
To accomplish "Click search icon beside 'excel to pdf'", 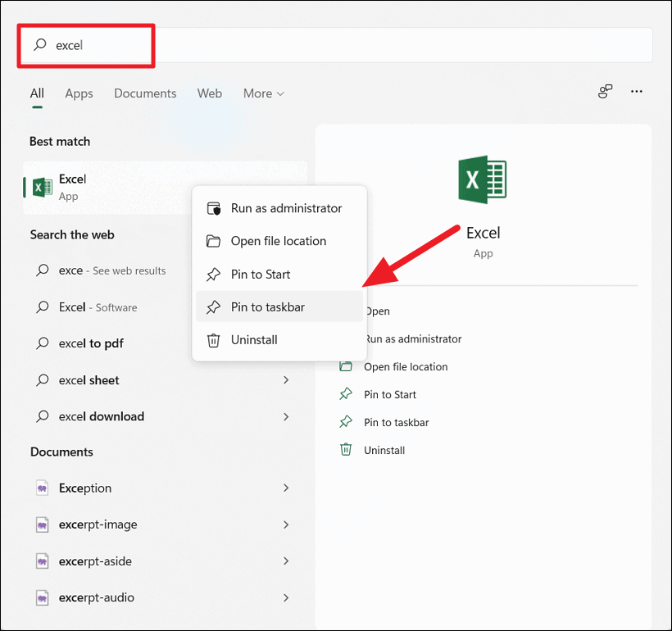I will [x=42, y=343].
